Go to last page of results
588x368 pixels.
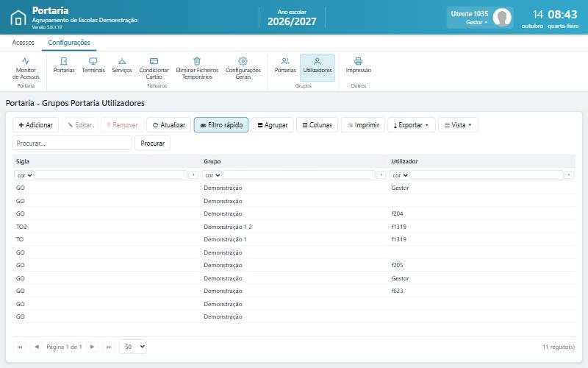(x=109, y=347)
